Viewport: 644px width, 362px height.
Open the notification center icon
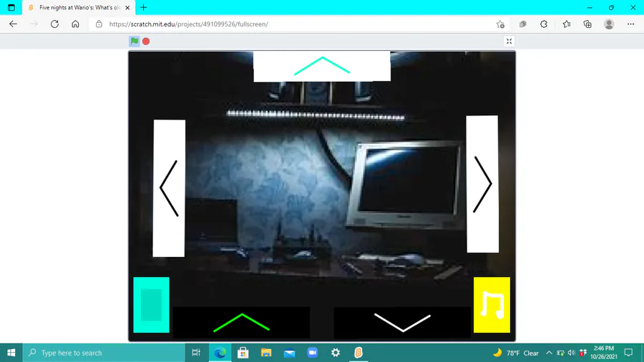point(628,353)
